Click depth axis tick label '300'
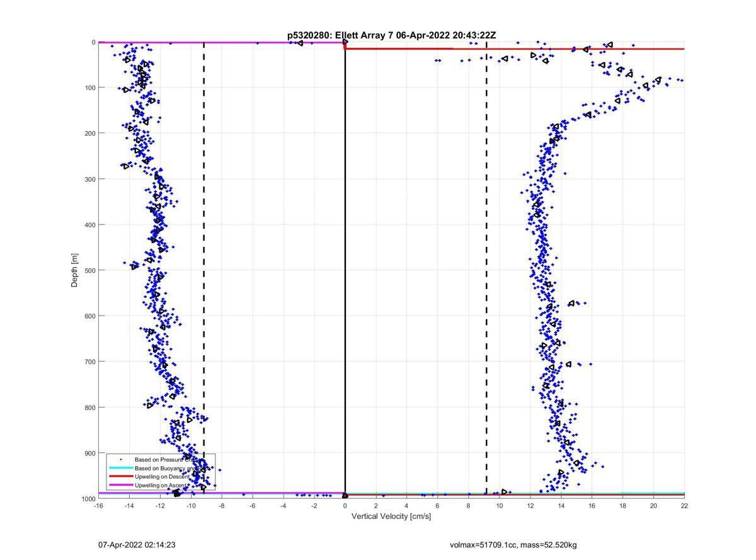Screen dimensions: 756x560 (x=89, y=179)
